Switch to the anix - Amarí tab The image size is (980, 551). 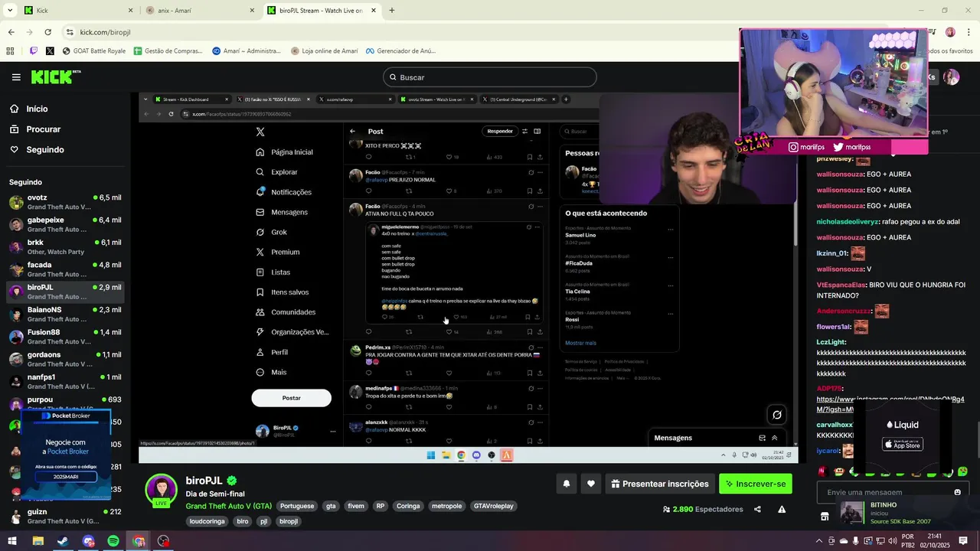tap(199, 11)
